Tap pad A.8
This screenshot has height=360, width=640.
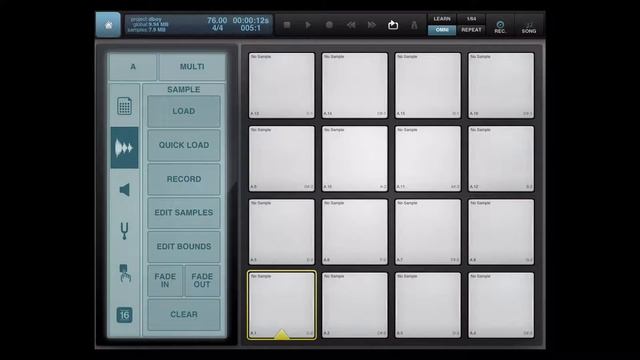click(x=501, y=232)
